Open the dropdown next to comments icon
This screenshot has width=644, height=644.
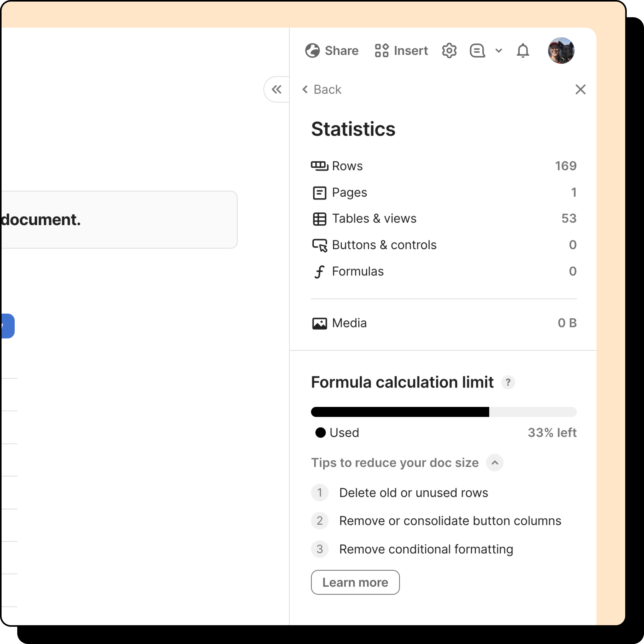498,51
